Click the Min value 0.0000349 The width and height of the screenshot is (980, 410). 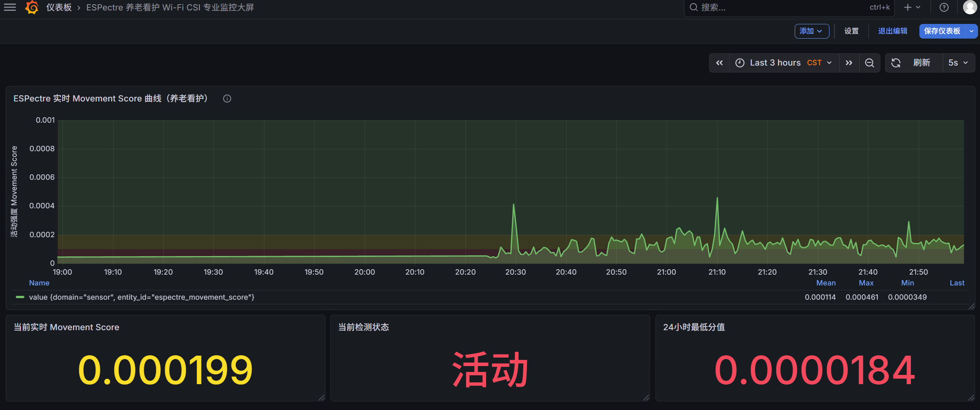pos(907,297)
